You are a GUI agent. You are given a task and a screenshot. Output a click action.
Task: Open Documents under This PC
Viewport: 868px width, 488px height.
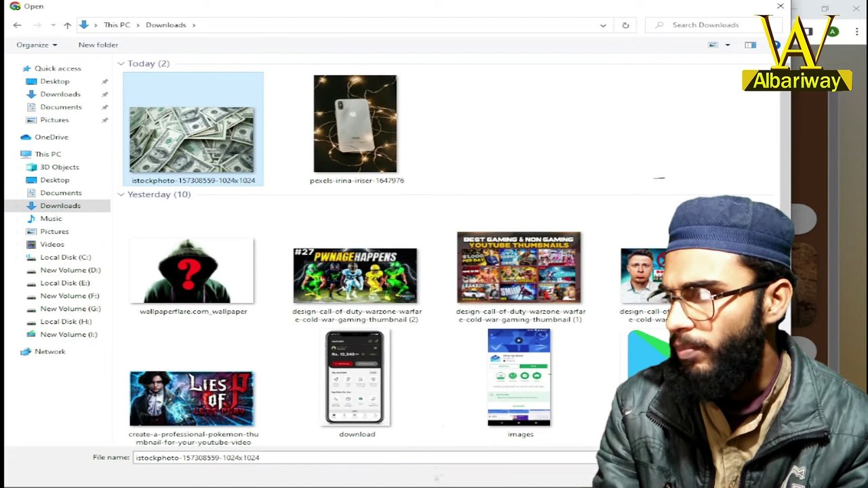pos(60,192)
